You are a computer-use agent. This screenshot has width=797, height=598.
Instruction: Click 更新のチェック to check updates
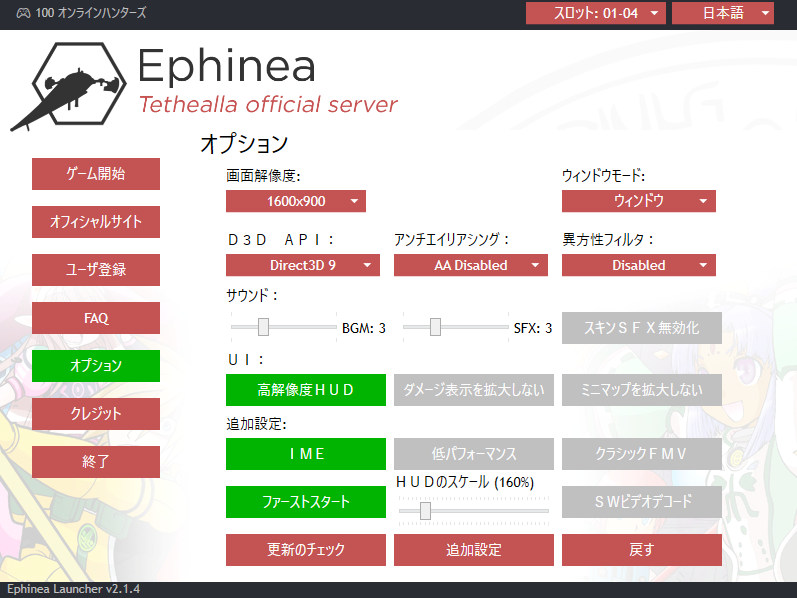[305, 550]
